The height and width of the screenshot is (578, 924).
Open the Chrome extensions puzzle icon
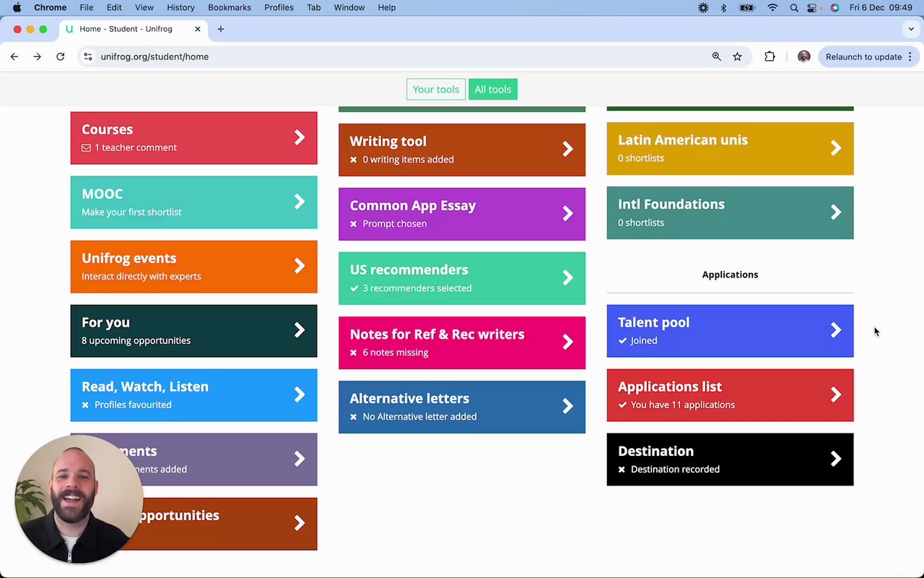point(770,56)
